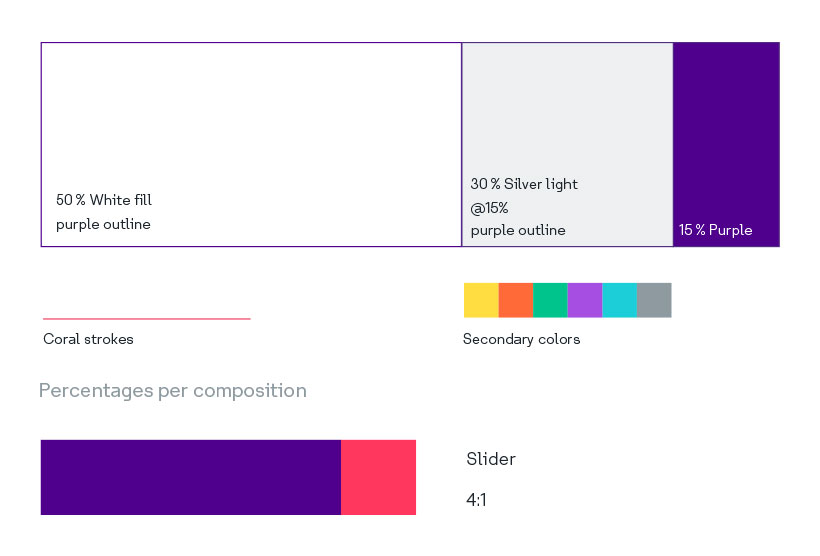This screenshot has width=820, height=556.
Task: Choose the light purple secondary swatch
Action: click(585, 300)
